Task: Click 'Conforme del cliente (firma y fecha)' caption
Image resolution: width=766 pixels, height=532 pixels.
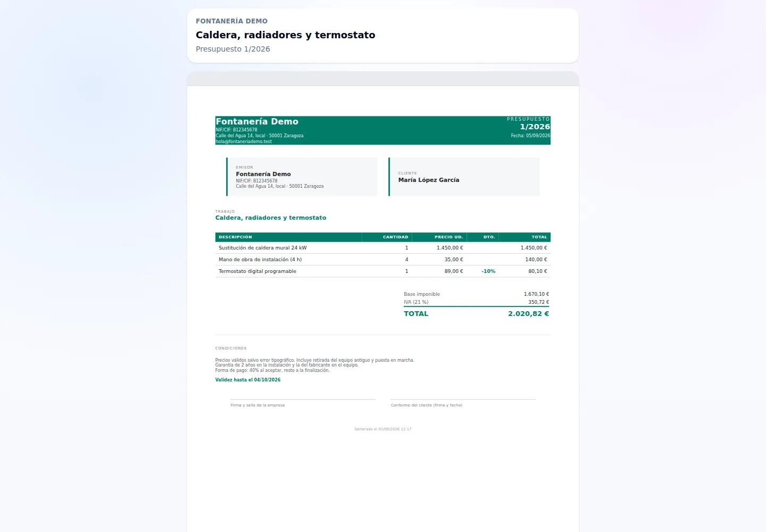Action: pyautogui.click(x=427, y=405)
